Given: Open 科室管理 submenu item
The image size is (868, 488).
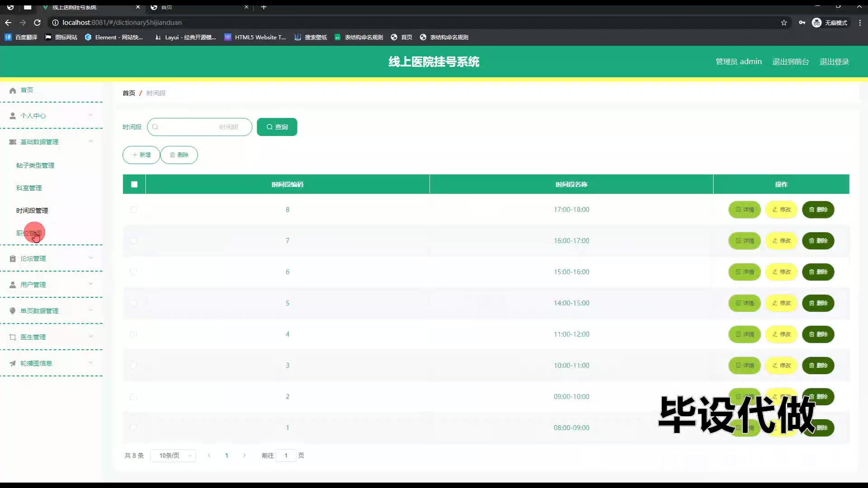Looking at the screenshot, I should (29, 188).
